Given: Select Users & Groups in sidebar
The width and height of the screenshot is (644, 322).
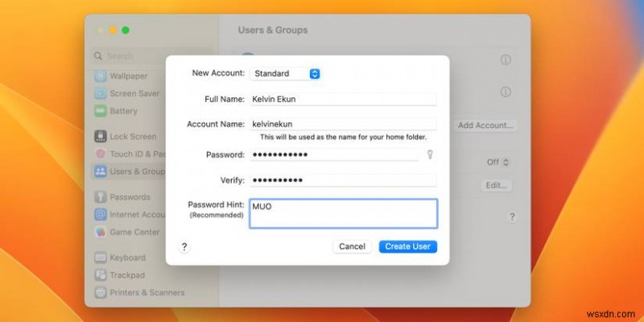Looking at the screenshot, I should tap(129, 171).
